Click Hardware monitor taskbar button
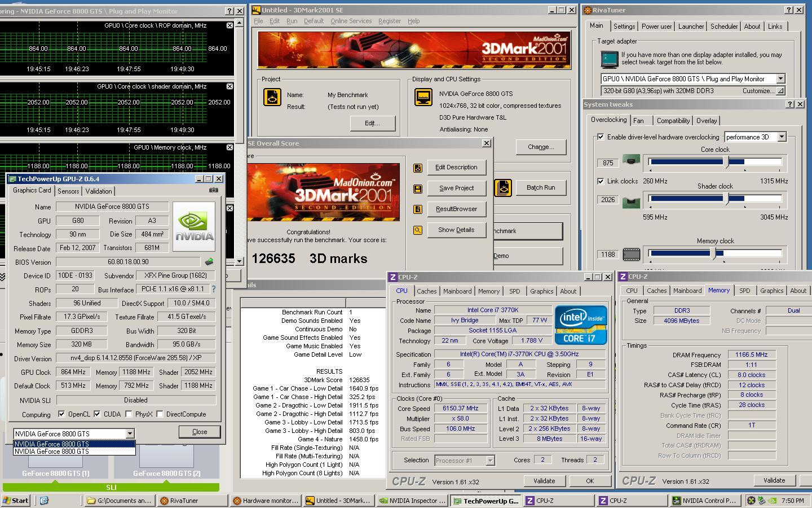The height and width of the screenshot is (508, 812). coord(266,501)
